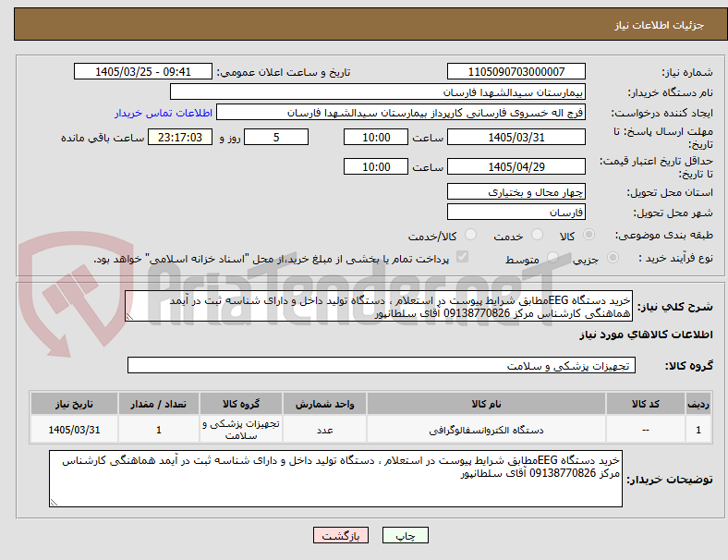Click the resize handle of description box

129,317
